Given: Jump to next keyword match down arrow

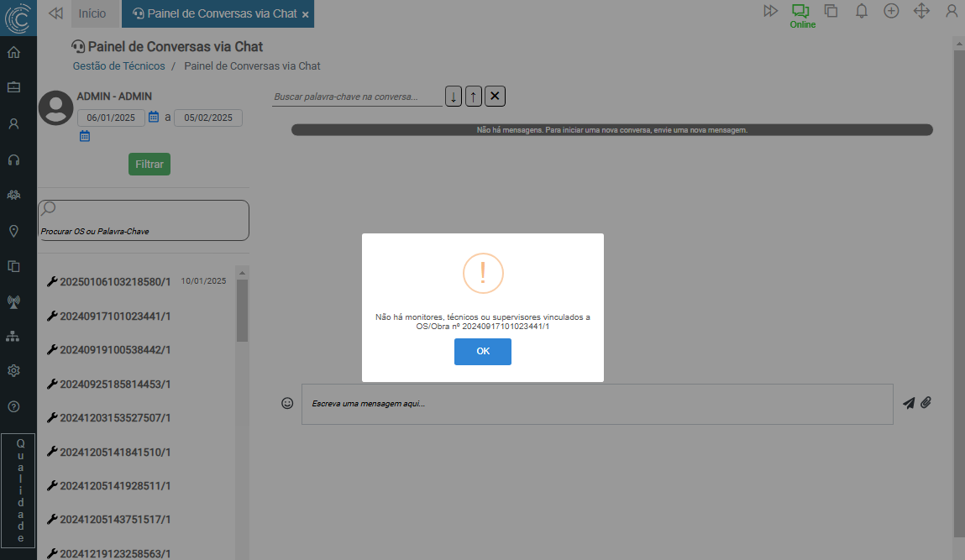Looking at the screenshot, I should 454,97.
